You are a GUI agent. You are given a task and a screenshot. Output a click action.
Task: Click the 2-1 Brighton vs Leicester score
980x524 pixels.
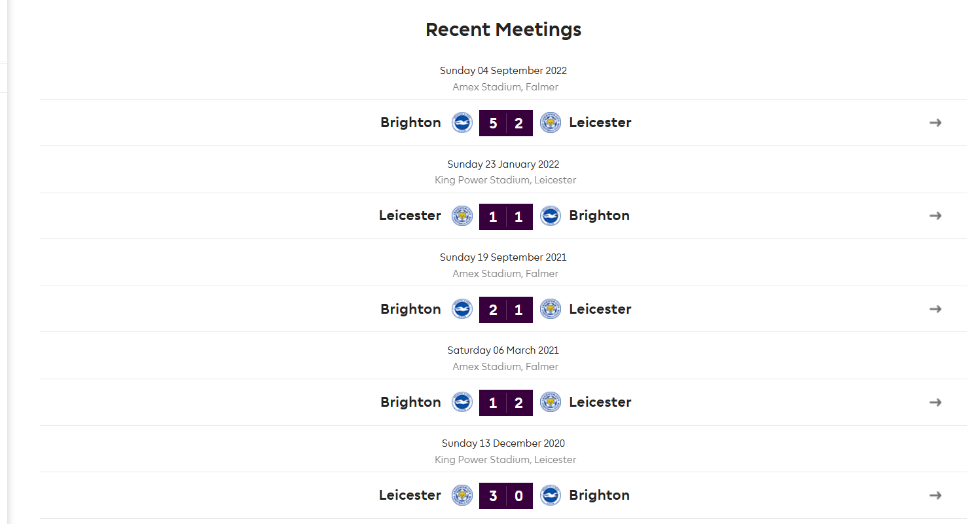506,309
